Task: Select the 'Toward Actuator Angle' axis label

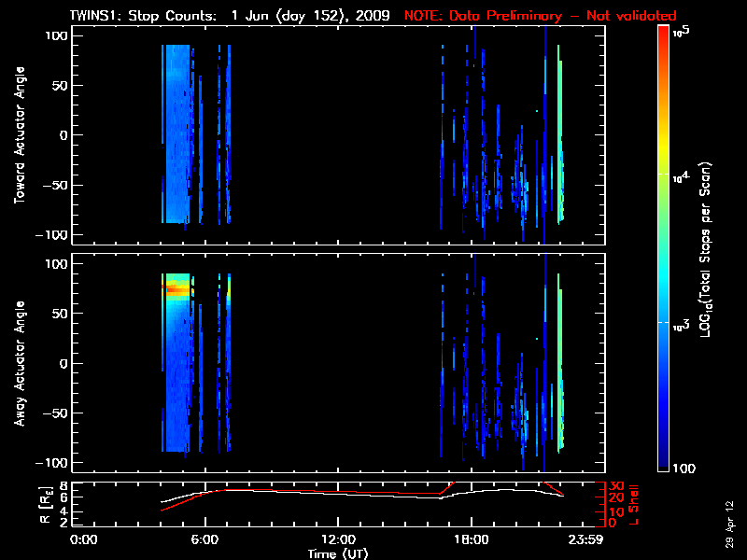Action: point(19,135)
